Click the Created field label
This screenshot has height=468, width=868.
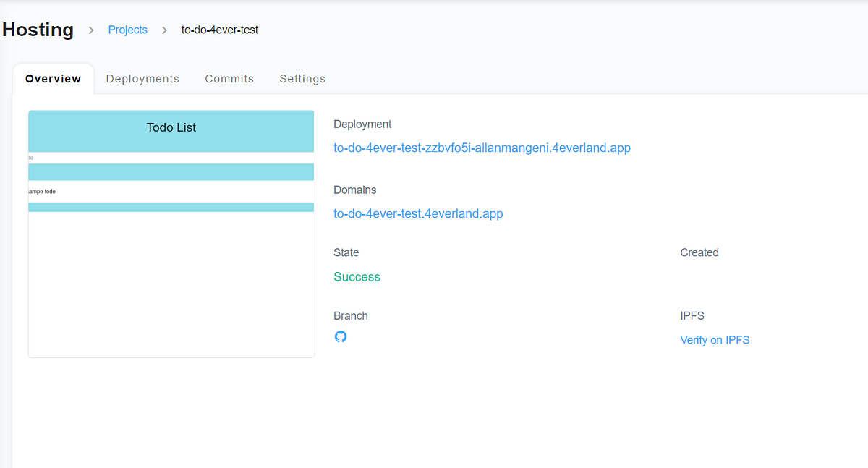(x=699, y=252)
